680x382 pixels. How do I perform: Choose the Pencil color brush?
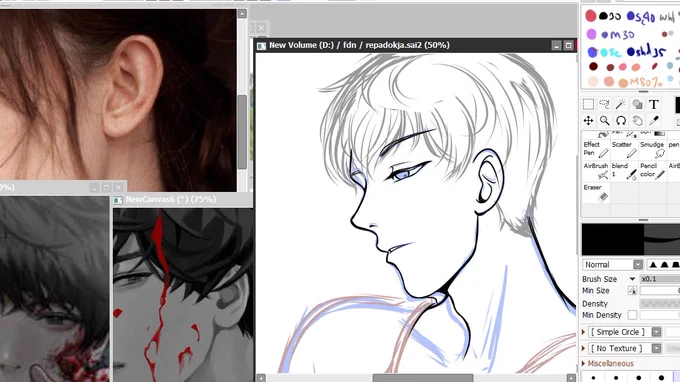[653, 171]
